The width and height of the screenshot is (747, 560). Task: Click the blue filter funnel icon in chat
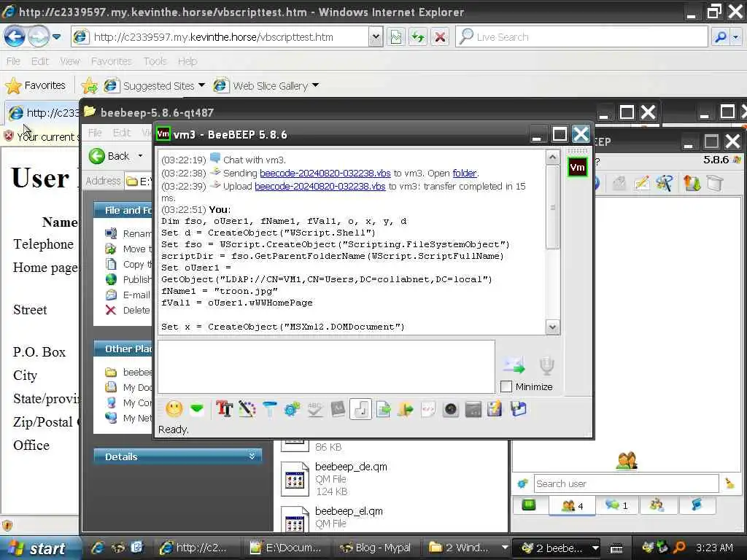(270, 409)
